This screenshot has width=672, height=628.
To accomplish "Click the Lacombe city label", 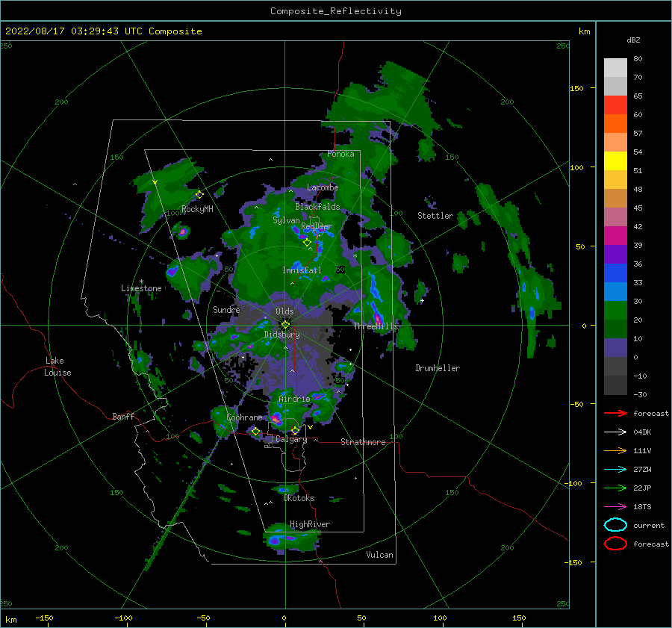I will click(323, 187).
